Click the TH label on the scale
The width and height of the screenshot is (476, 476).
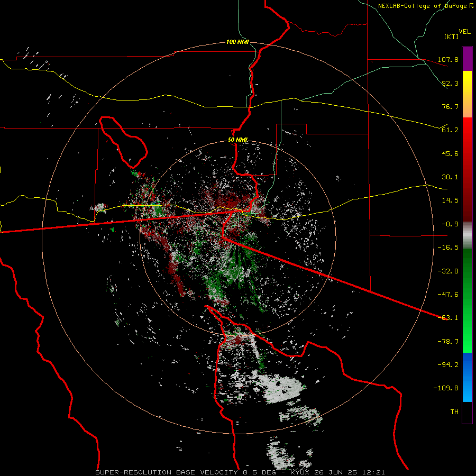(454, 412)
